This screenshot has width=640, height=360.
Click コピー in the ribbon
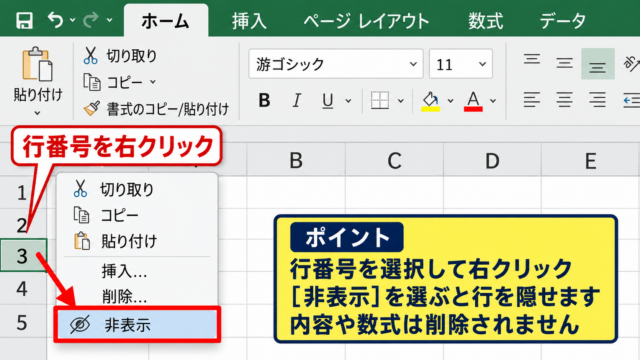[x=113, y=82]
